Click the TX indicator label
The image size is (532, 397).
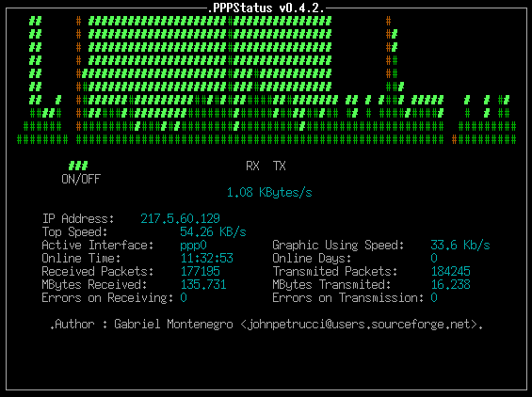pyautogui.click(x=280, y=166)
